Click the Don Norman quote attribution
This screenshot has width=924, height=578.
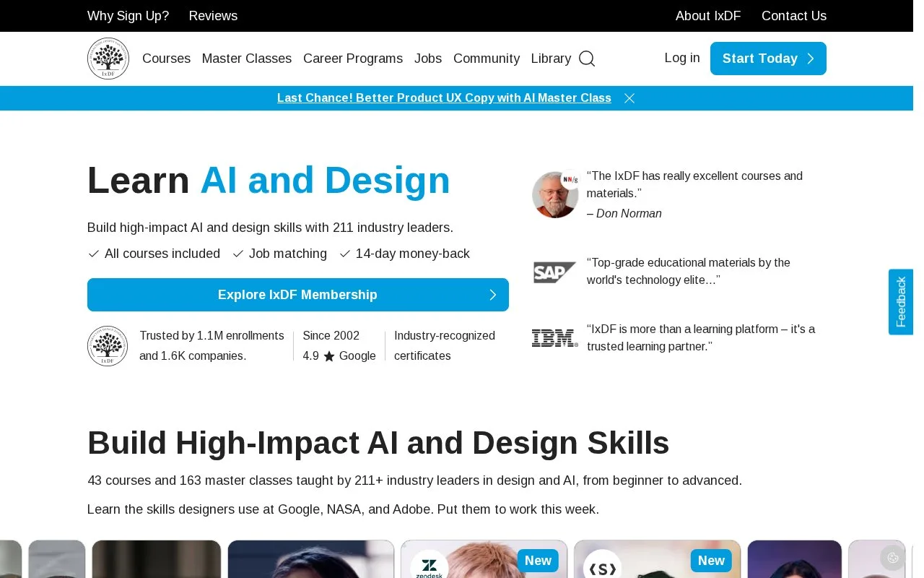point(624,214)
